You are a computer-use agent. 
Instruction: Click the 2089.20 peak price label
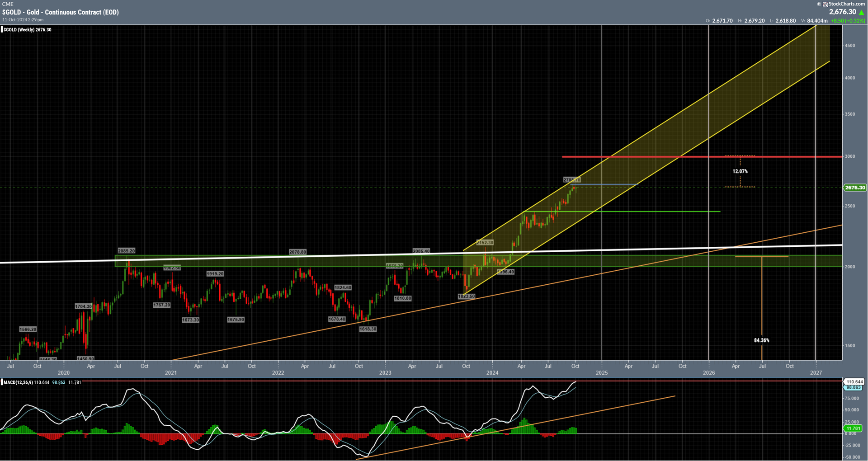(x=127, y=251)
